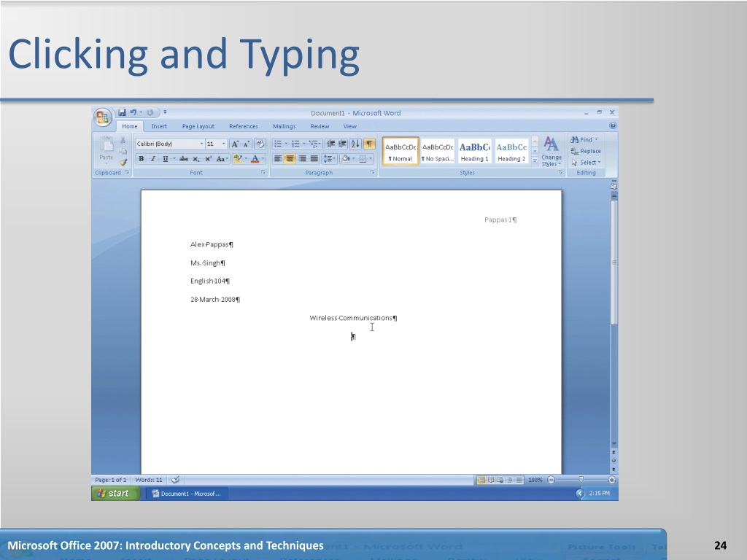
Task: Grow the font size
Action: (234, 144)
